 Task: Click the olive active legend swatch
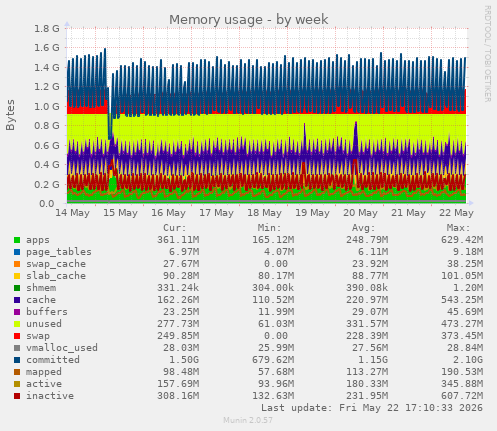click(x=17, y=384)
